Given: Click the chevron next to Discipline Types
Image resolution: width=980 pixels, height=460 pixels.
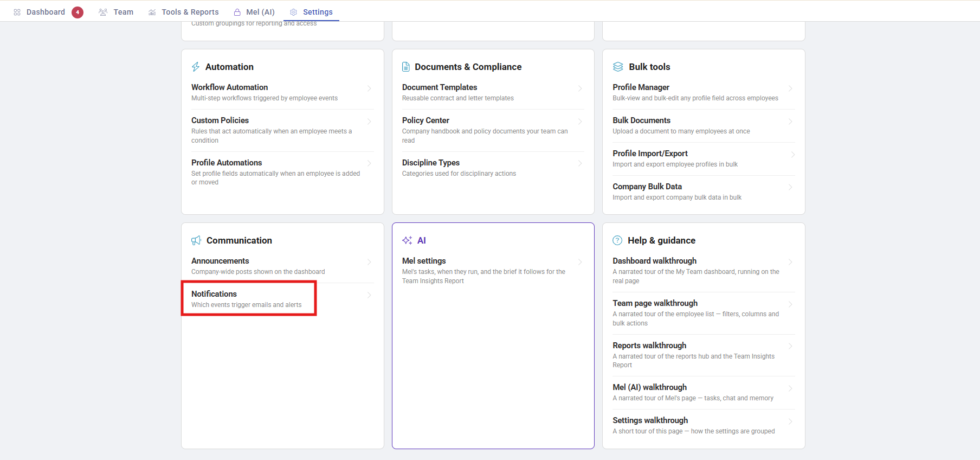Looking at the screenshot, I should point(580,163).
